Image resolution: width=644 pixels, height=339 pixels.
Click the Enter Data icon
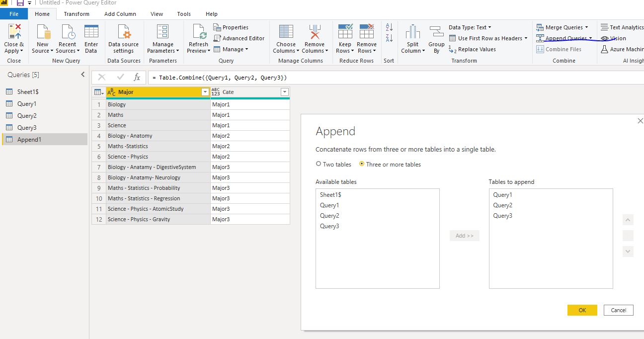tap(91, 31)
